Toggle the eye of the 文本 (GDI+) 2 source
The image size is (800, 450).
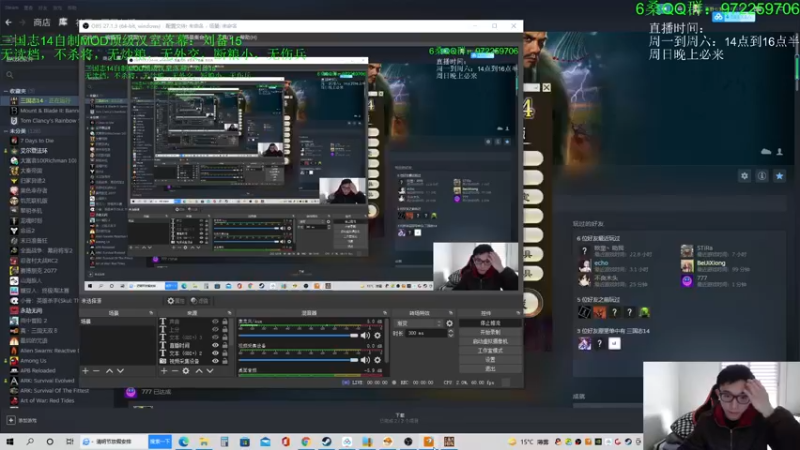[215, 353]
